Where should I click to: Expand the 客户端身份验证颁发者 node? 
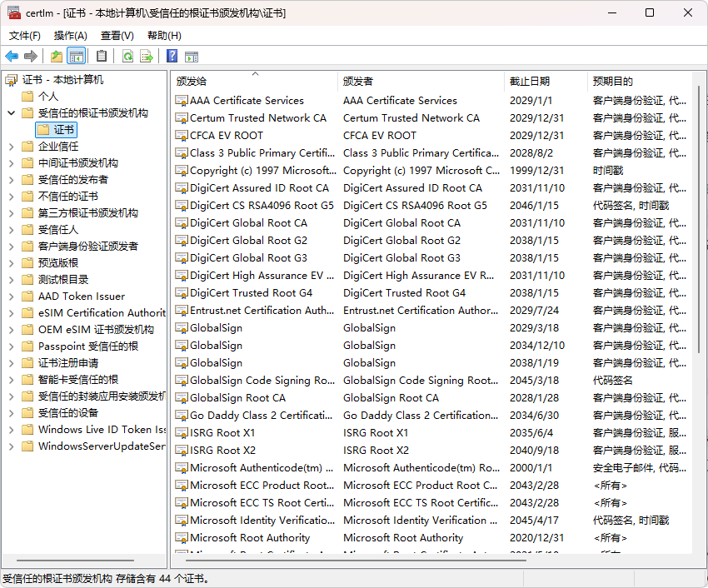[12, 247]
